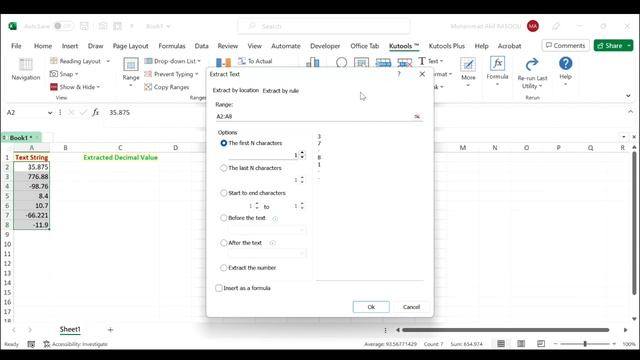Click the Excel save icon in the title bar

tap(84, 26)
